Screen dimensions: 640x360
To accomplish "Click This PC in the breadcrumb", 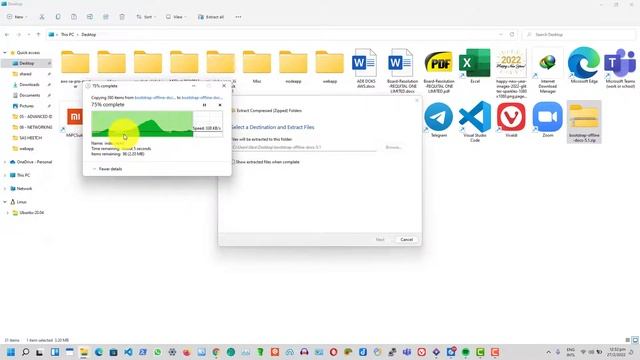I will (67, 35).
